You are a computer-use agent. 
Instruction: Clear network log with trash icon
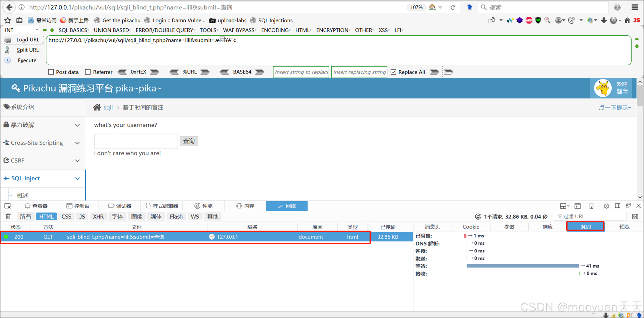[x=8, y=216]
